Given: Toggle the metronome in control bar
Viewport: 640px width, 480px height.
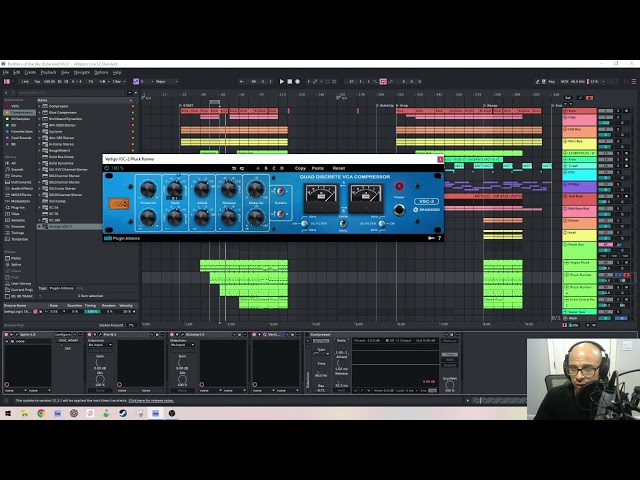Looking at the screenshot, I should [102, 82].
